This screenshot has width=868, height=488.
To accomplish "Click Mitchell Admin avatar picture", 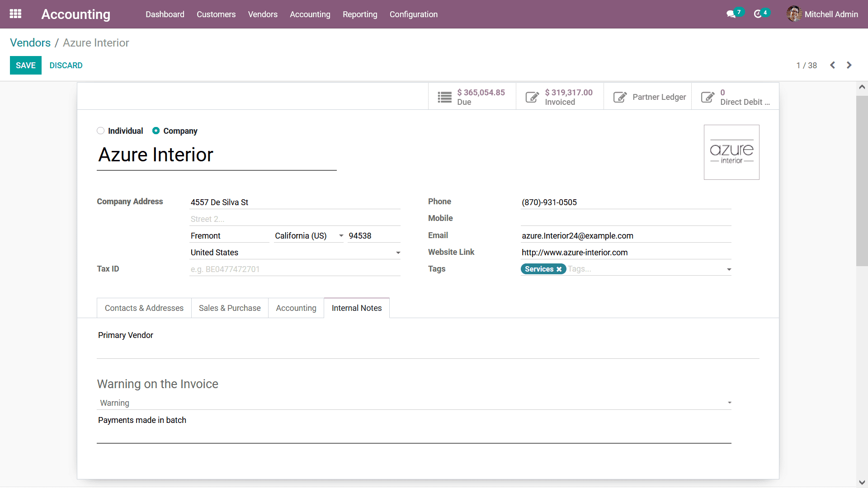I will click(x=794, y=14).
